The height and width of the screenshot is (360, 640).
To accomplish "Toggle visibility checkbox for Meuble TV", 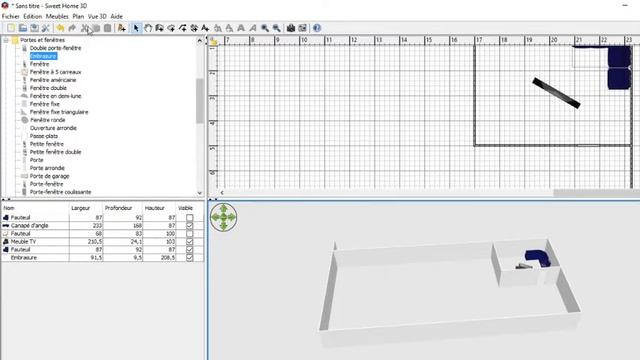I will pyautogui.click(x=189, y=242).
